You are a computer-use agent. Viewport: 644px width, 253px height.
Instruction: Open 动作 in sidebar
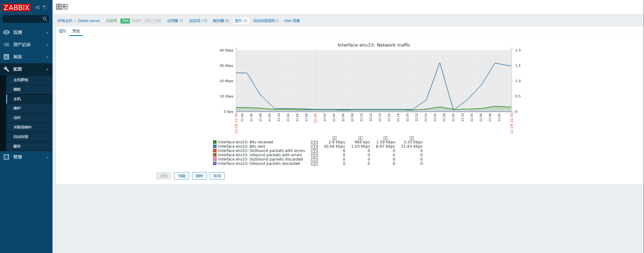29,118
